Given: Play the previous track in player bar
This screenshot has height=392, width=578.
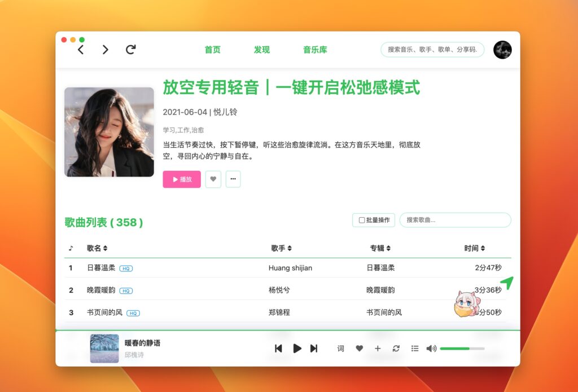Looking at the screenshot, I should coord(278,349).
